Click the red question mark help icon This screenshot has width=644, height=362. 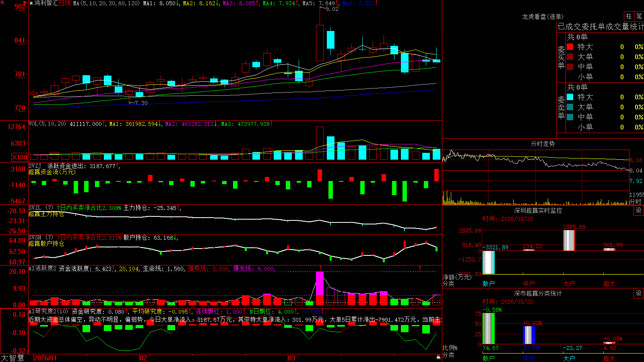coord(25,4)
